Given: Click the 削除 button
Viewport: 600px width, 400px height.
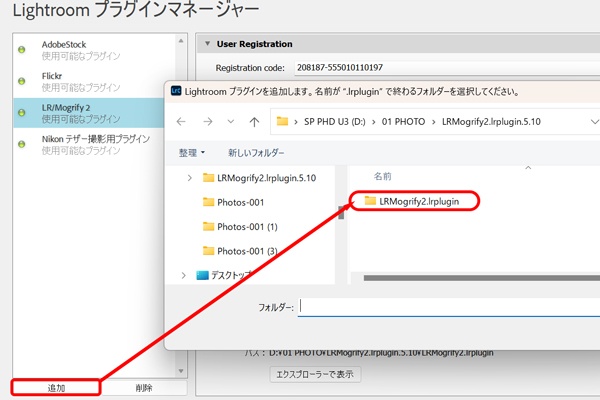Looking at the screenshot, I should [144, 388].
